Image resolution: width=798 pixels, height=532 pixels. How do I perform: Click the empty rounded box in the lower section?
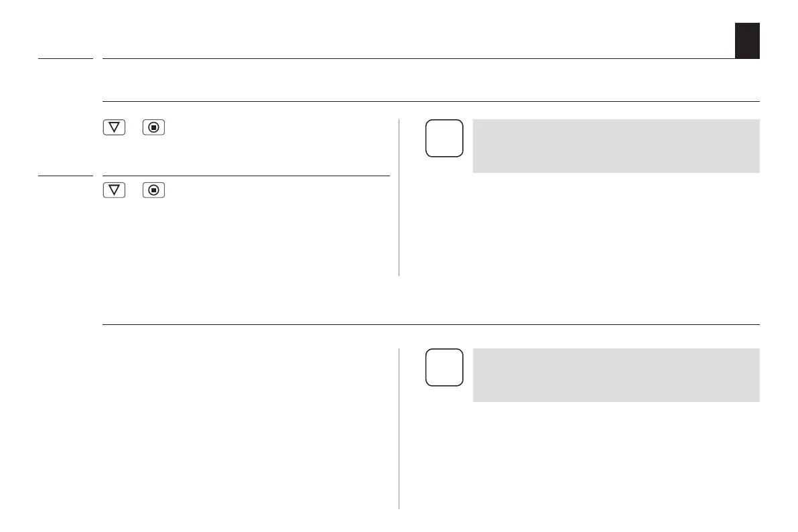pos(444,367)
